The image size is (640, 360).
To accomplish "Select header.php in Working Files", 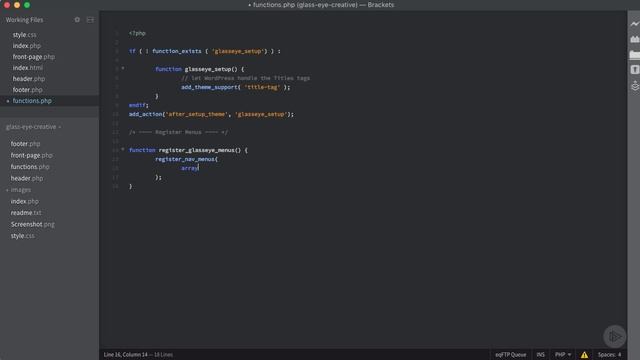I will click(x=29, y=79).
